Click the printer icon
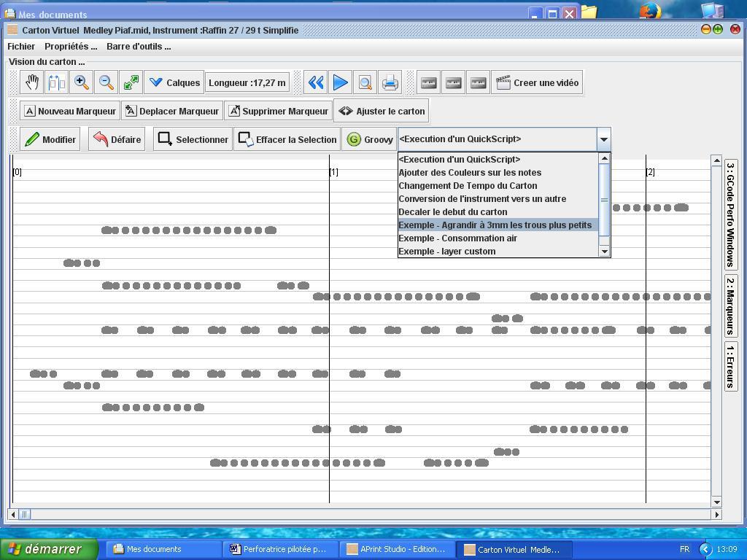The height and width of the screenshot is (560, 747). click(390, 82)
